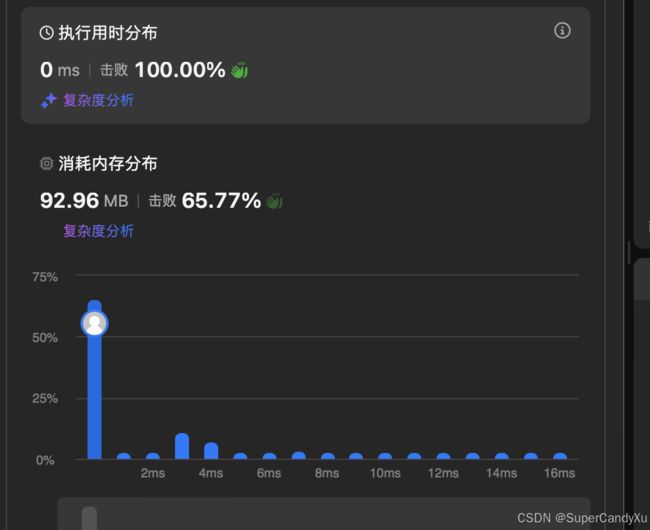The image size is (650, 530).
Task: Click the user avatar marker on chart
Action: pos(95,323)
